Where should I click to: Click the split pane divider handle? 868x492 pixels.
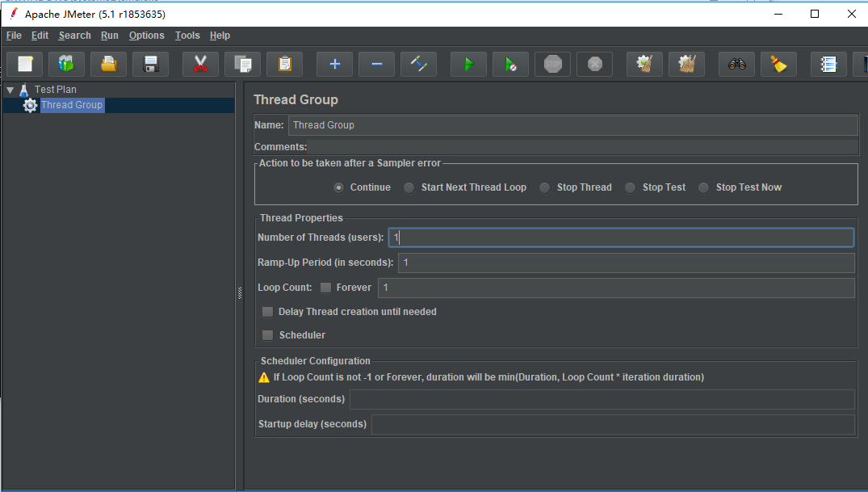pos(240,293)
